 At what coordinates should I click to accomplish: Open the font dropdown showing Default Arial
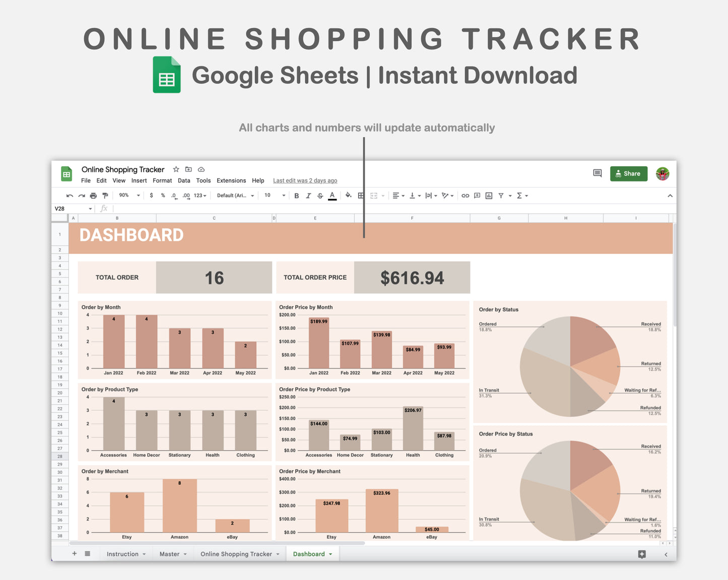(234, 195)
